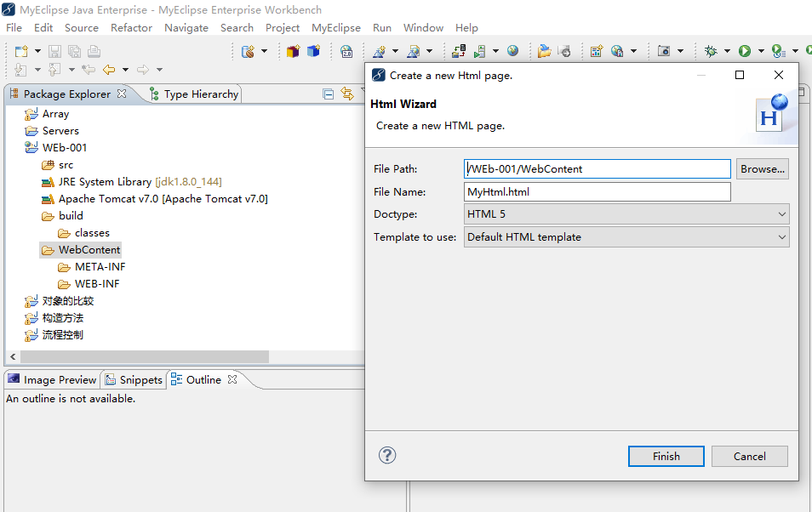Click the Save All icon
Screen dimensions: 812x512
coord(75,51)
